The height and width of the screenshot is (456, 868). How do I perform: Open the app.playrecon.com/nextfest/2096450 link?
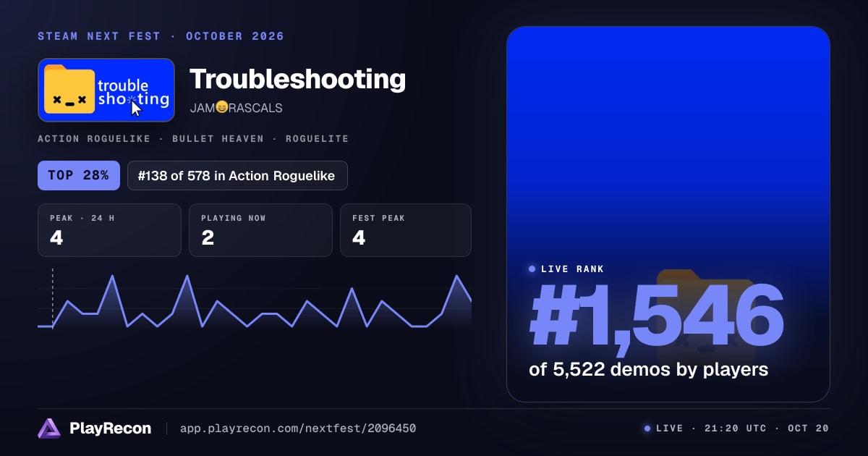[298, 428]
